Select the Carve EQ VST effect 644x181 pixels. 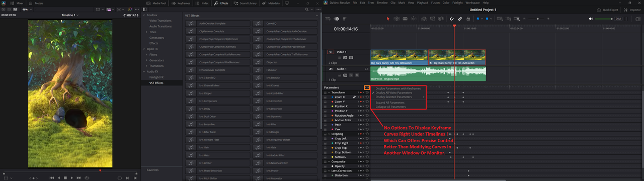[x=285, y=24]
